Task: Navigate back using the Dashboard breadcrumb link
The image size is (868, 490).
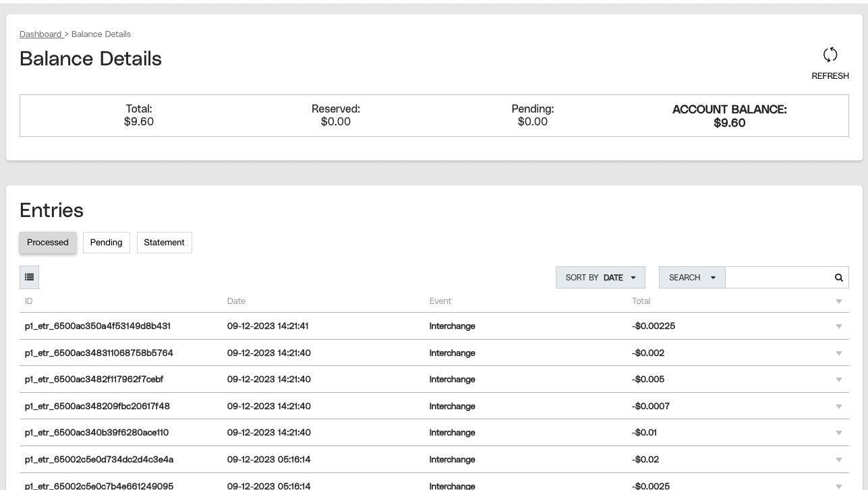Action: point(40,34)
